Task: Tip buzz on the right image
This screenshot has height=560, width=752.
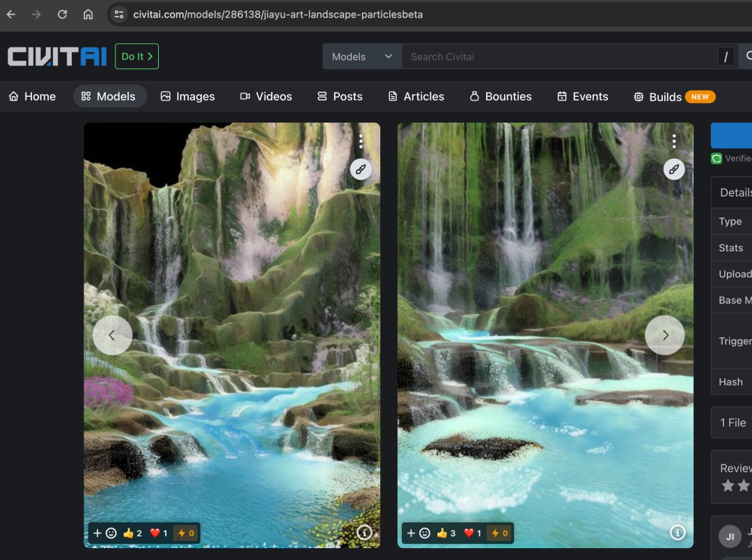Action: coord(500,533)
